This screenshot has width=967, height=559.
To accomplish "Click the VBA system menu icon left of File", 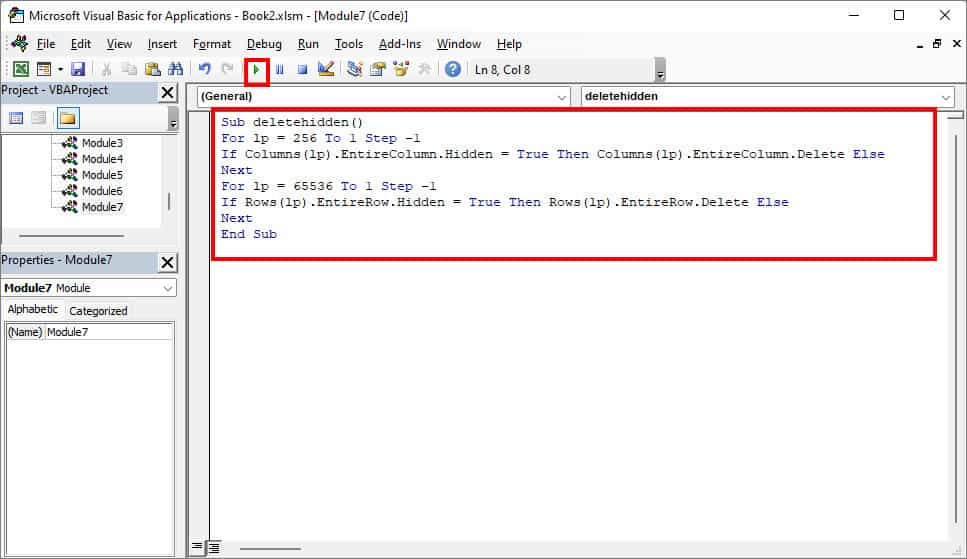I will tap(20, 43).
